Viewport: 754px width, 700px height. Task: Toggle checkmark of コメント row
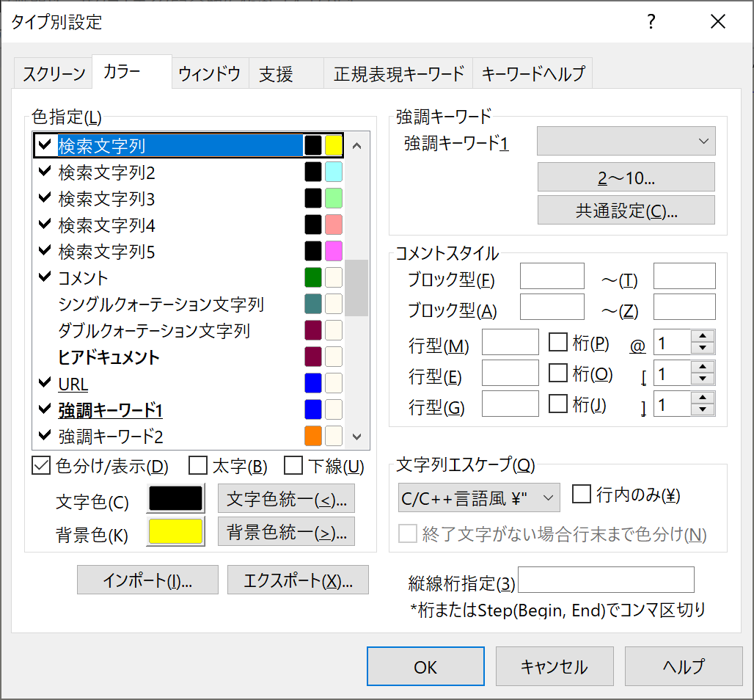coord(45,277)
